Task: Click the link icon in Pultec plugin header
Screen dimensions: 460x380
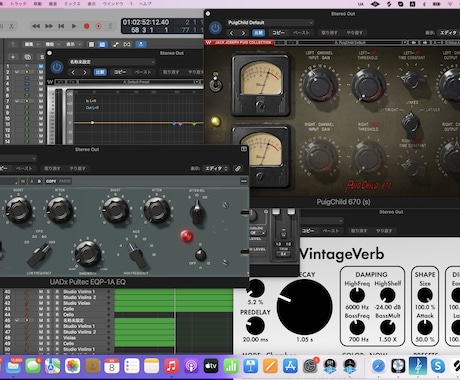Action: coord(238,169)
